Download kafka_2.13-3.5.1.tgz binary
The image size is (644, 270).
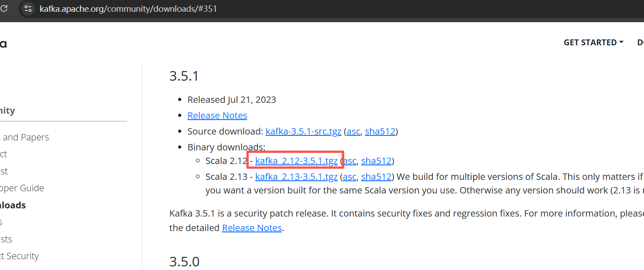coord(296,177)
